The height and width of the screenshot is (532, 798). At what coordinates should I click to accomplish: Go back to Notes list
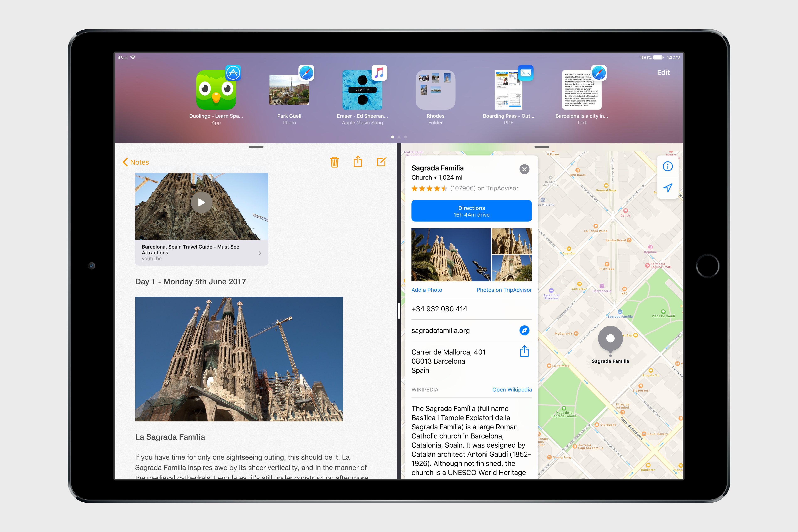pyautogui.click(x=136, y=162)
